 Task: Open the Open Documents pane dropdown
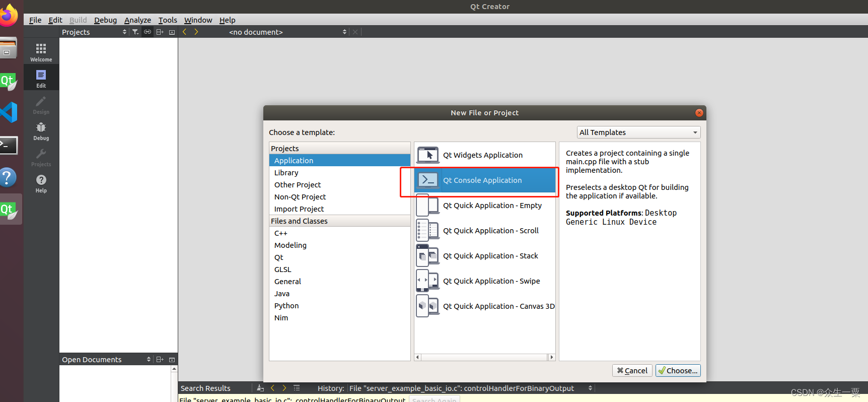tap(106, 359)
